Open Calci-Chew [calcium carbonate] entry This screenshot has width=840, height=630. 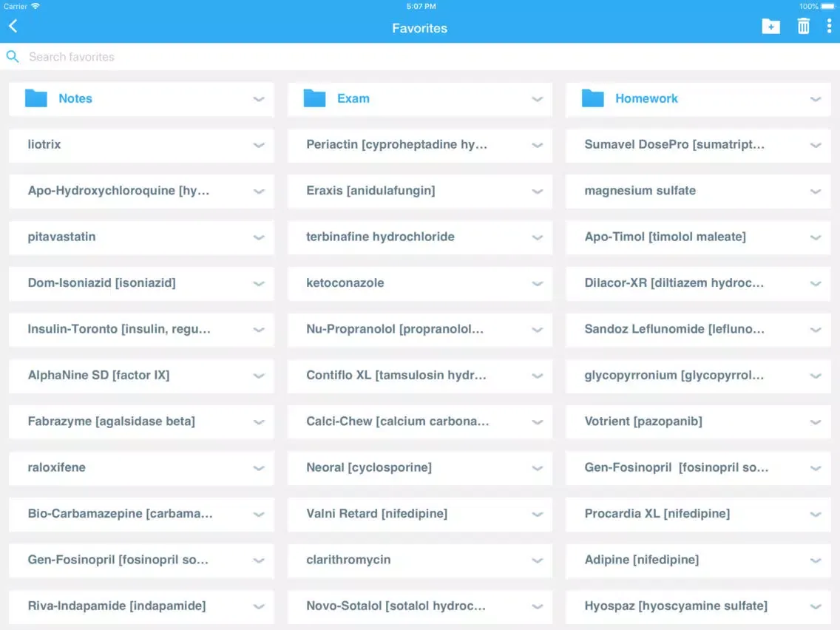click(419, 421)
